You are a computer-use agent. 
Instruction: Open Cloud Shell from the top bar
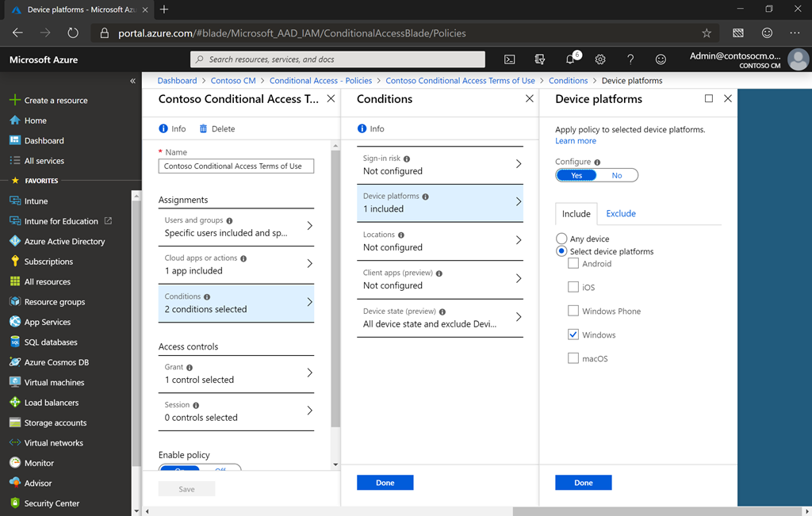pos(510,59)
